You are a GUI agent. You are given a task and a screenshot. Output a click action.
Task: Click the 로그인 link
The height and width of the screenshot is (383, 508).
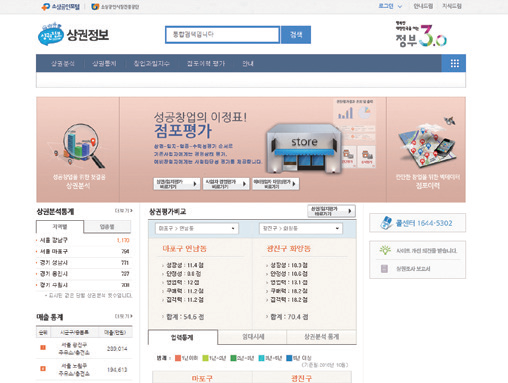point(386,6)
